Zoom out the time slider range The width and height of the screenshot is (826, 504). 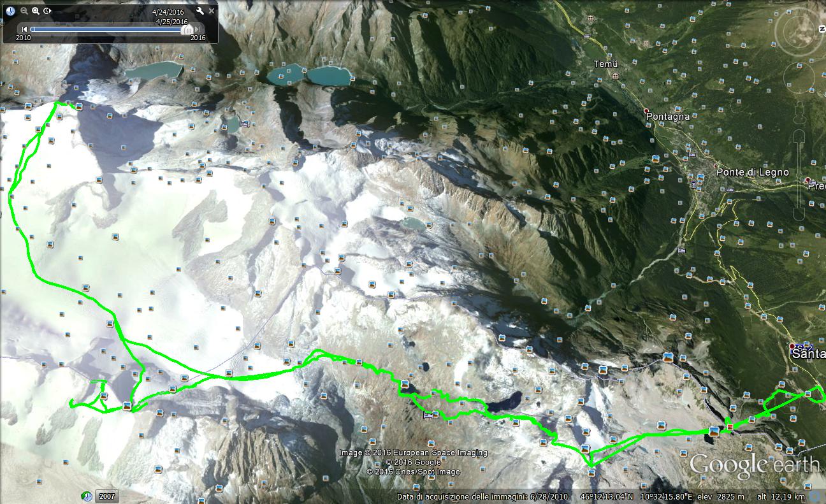tap(24, 11)
